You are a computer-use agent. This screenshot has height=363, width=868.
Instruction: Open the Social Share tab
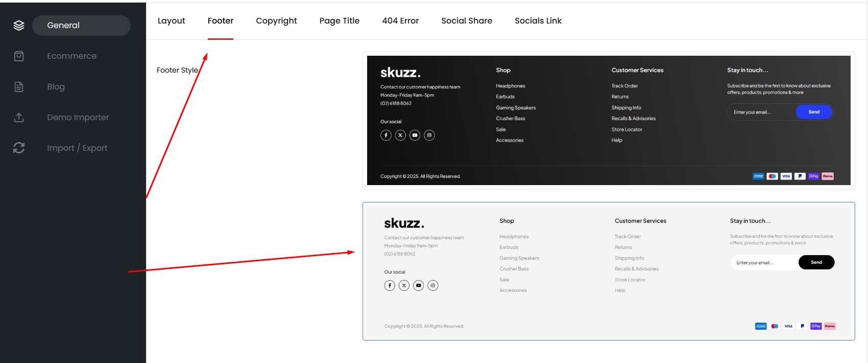coord(467,21)
